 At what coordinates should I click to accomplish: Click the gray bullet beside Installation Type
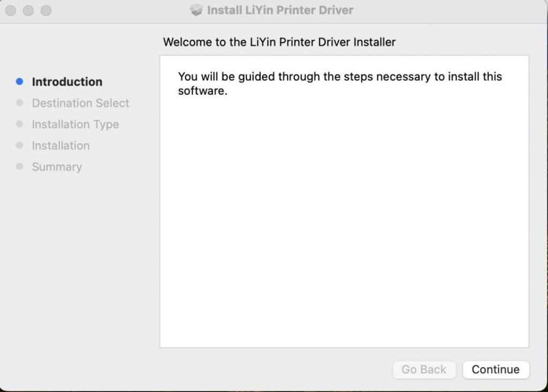[20, 124]
